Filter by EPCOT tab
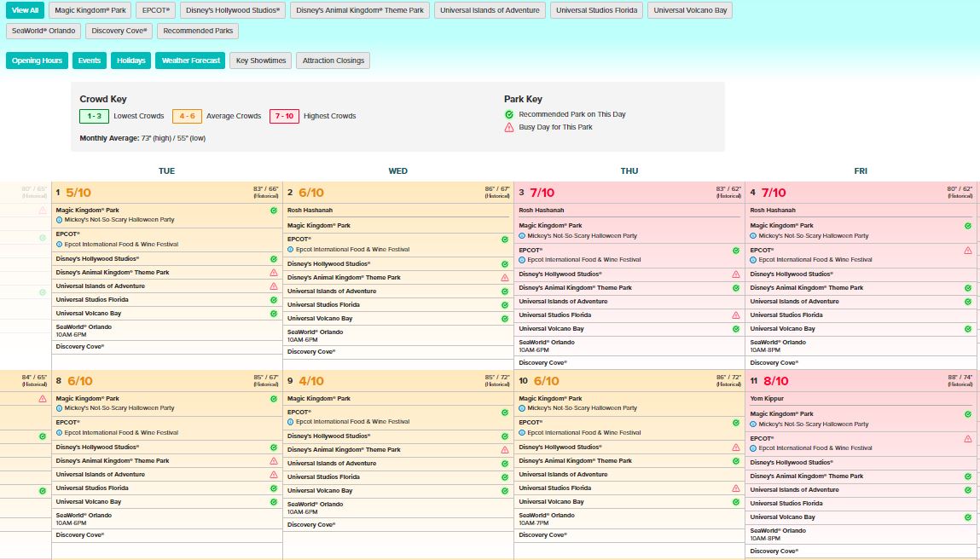980x560 pixels. (x=155, y=10)
